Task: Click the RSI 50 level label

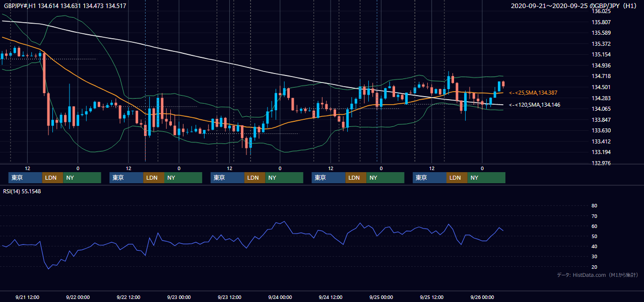Action: pos(594,236)
